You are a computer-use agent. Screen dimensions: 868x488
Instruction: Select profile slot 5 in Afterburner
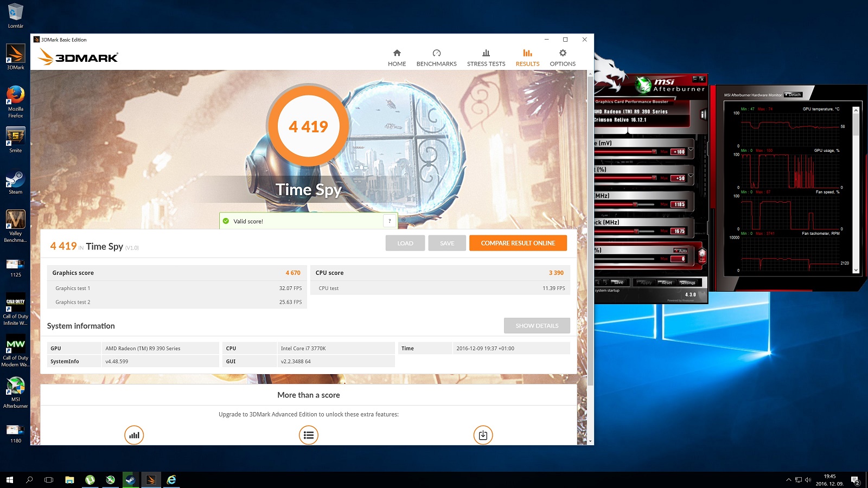(x=606, y=282)
